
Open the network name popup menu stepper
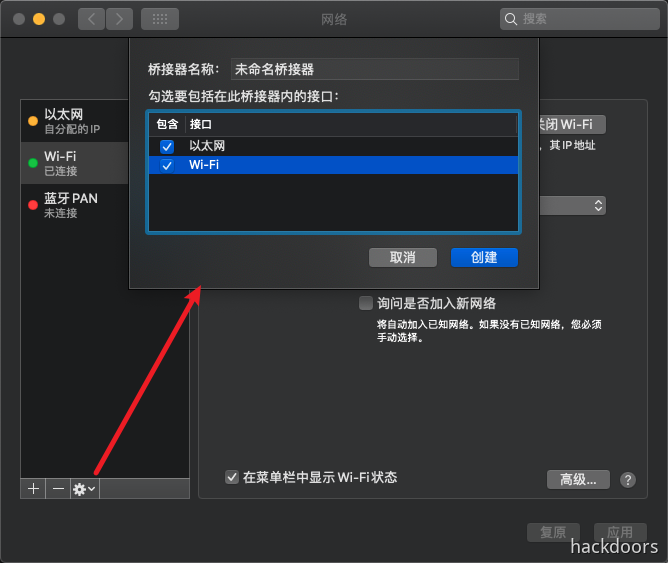pos(598,205)
